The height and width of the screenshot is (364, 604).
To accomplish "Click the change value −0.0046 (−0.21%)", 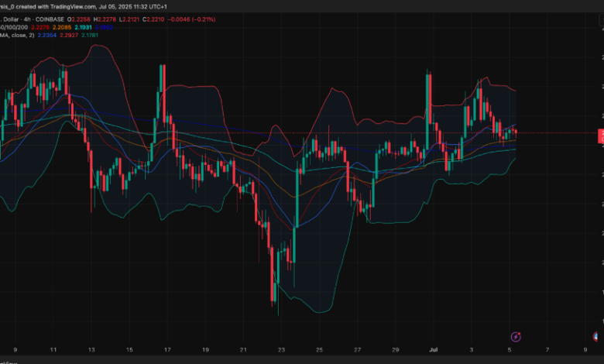I will tap(191, 19).
